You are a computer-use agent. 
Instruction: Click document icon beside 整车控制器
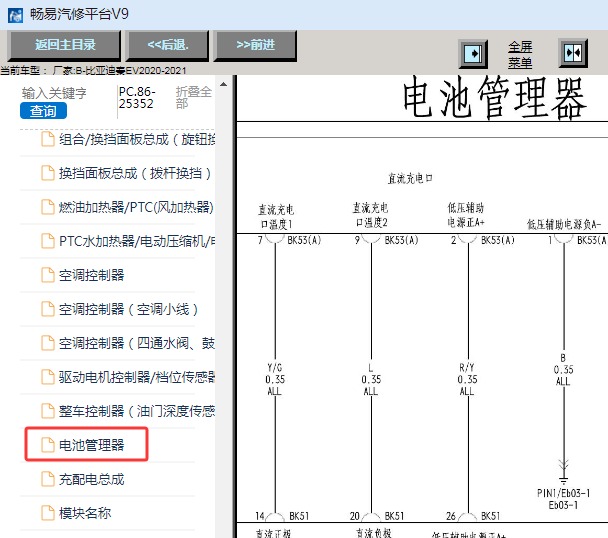tap(48, 411)
